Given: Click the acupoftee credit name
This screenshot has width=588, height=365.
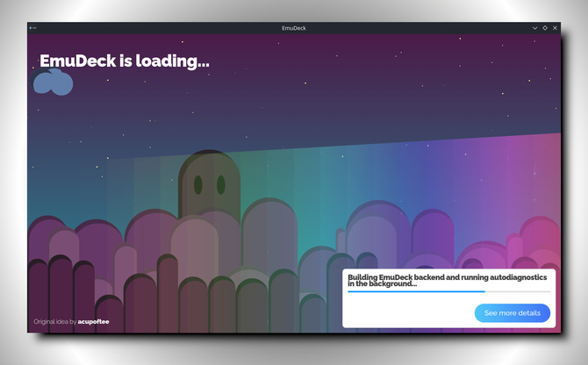Looking at the screenshot, I should click(93, 321).
